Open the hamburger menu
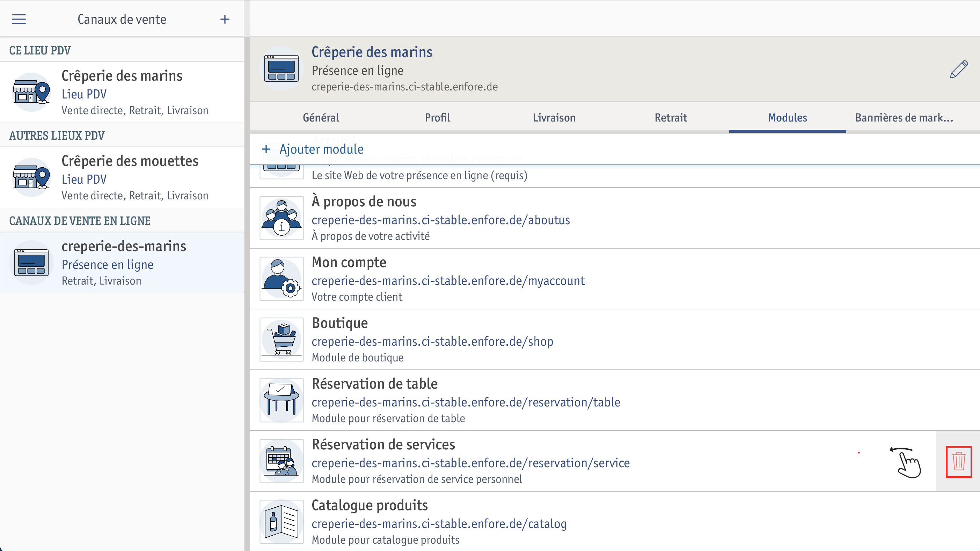The image size is (980, 551). click(x=19, y=19)
